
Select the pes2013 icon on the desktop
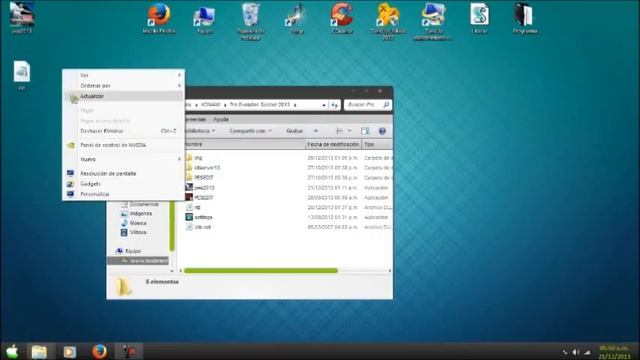[22, 18]
